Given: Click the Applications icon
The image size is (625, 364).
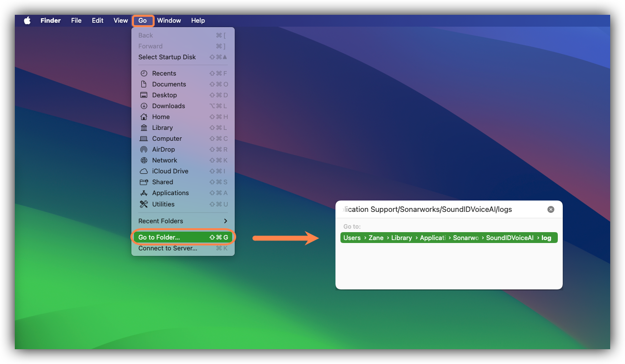Looking at the screenshot, I should 144,193.
